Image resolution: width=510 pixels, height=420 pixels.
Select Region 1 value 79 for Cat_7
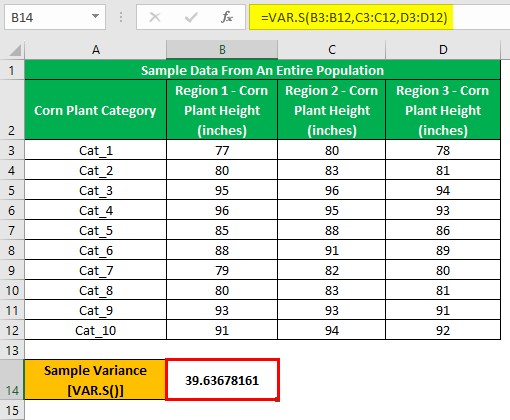tap(222, 270)
